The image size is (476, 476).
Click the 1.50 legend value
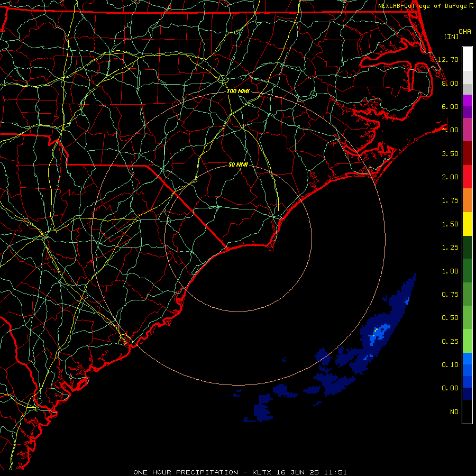(x=450, y=224)
